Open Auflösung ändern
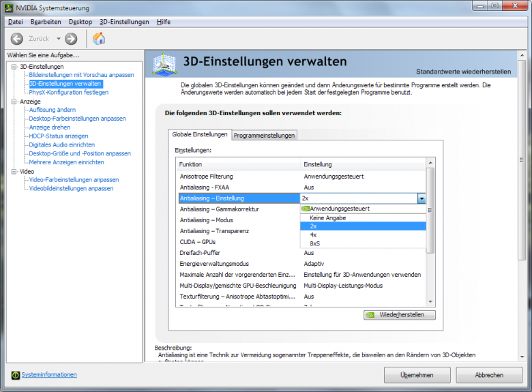 pos(53,110)
